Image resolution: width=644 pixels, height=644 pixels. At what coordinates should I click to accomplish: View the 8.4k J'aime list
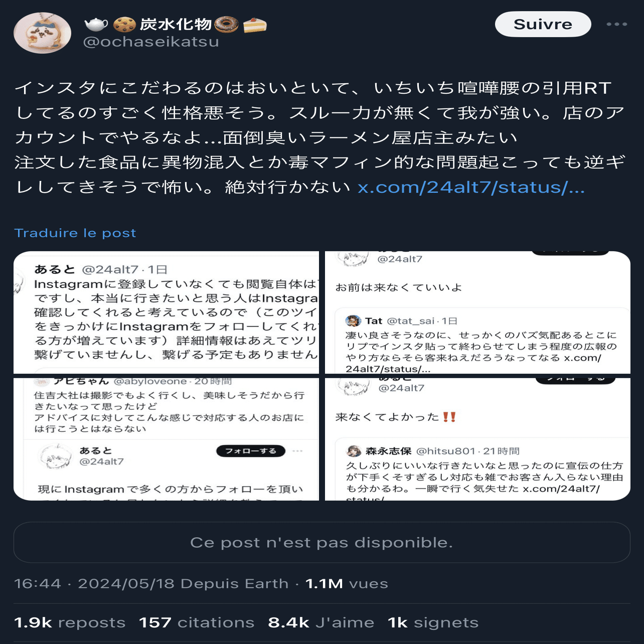click(x=321, y=622)
